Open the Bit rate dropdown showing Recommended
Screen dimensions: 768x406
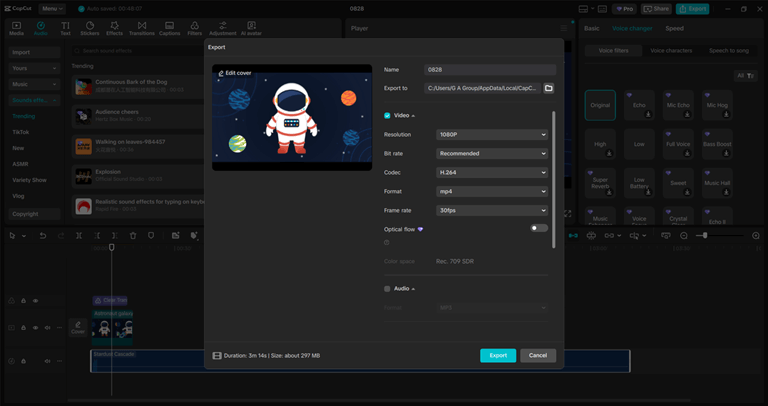(492, 153)
